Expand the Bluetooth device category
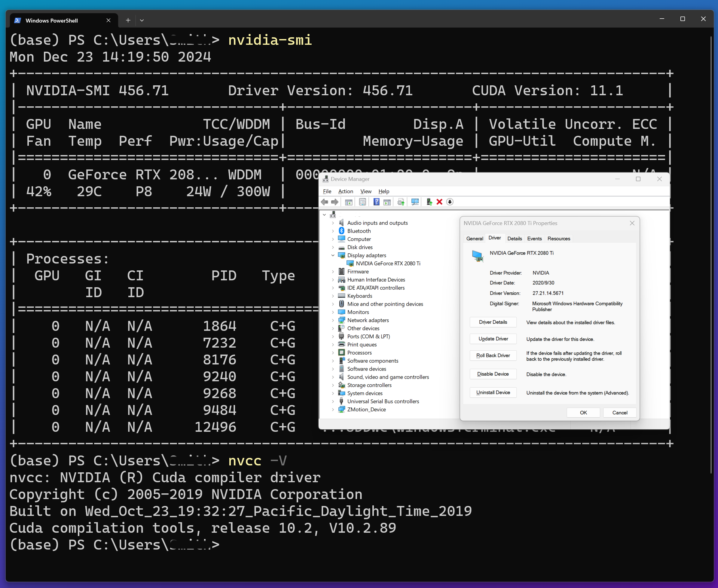This screenshot has width=718, height=588. 333,231
